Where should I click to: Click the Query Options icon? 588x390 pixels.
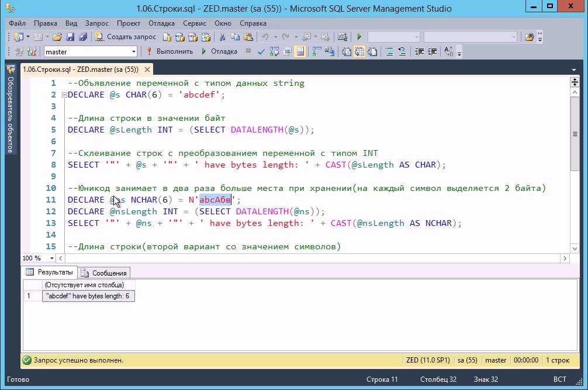287,51
